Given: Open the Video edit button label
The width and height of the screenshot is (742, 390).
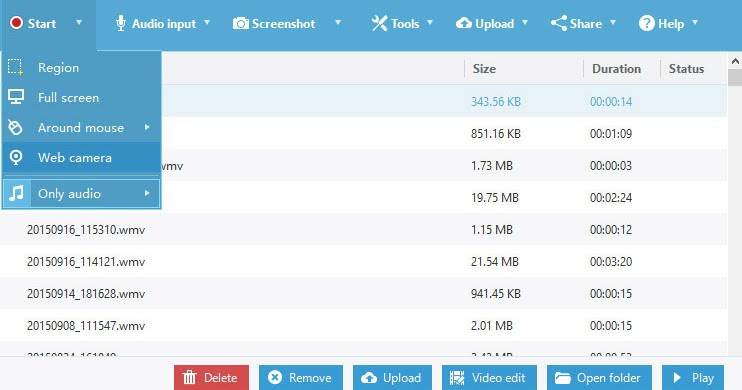Looking at the screenshot, I should [498, 378].
